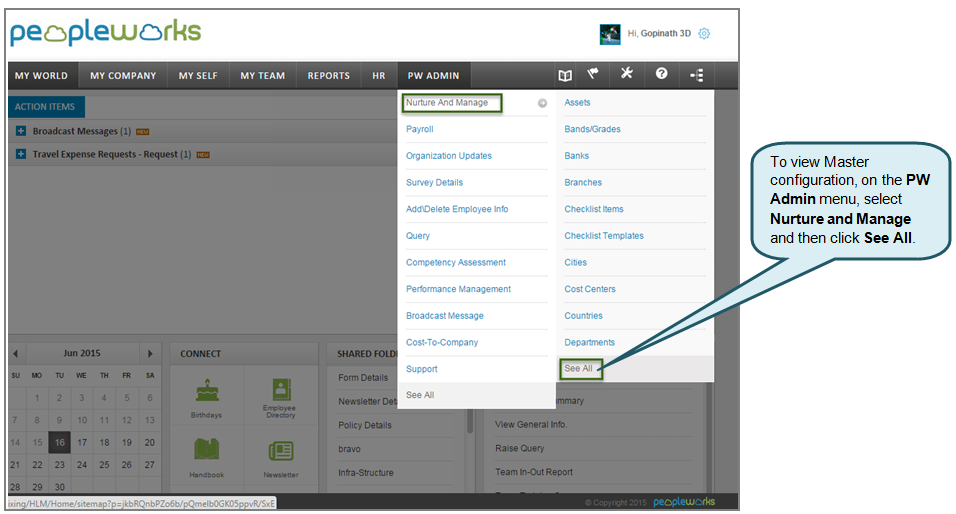Open the PW ADMIN menu
This screenshot has height=514, width=956.
pos(433,75)
